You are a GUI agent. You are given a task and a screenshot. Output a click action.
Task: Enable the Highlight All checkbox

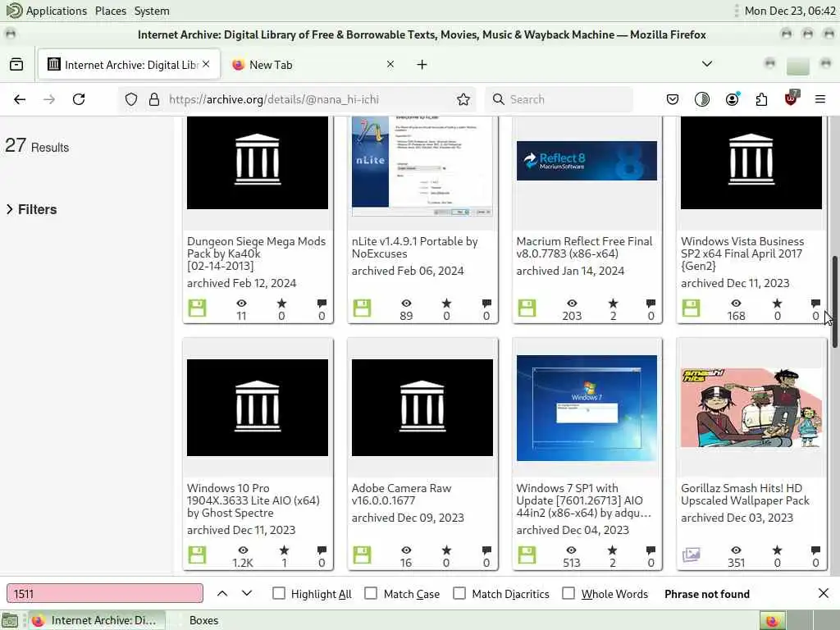[x=279, y=594]
